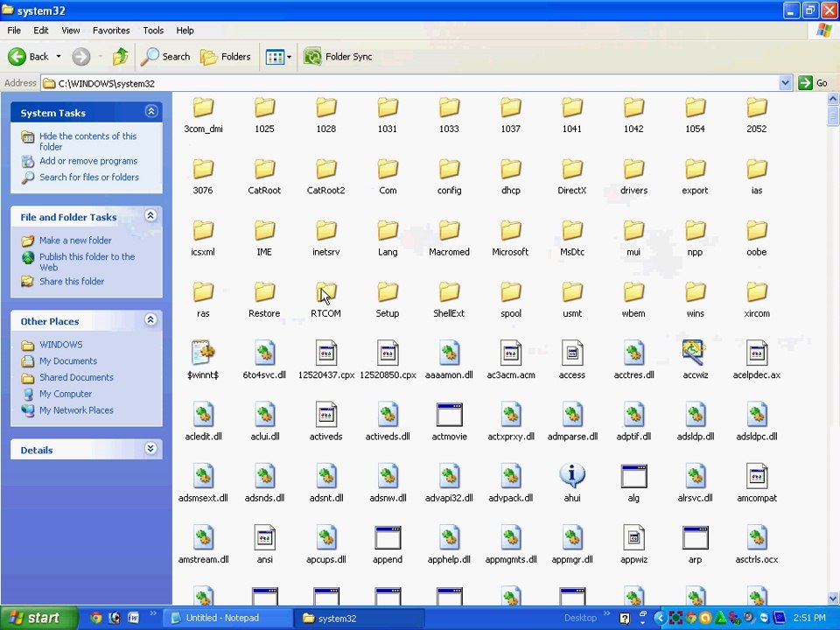
Task: Click the Up one level folder icon
Action: [120, 56]
